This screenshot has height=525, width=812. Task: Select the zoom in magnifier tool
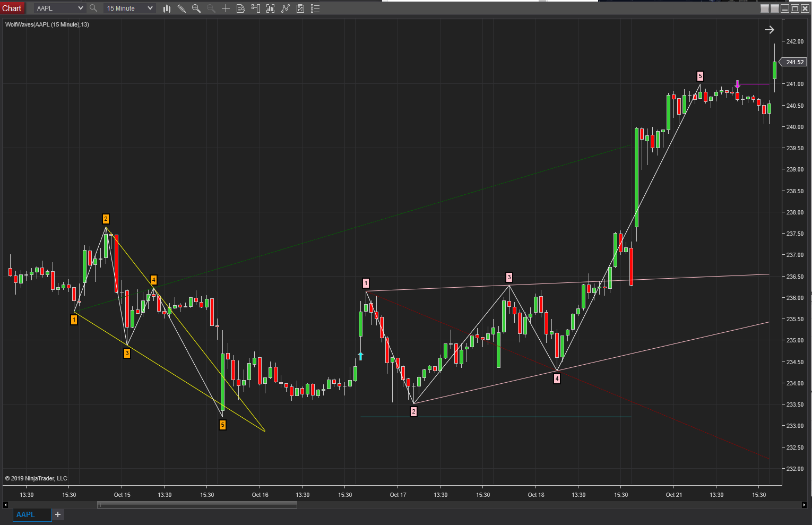196,8
